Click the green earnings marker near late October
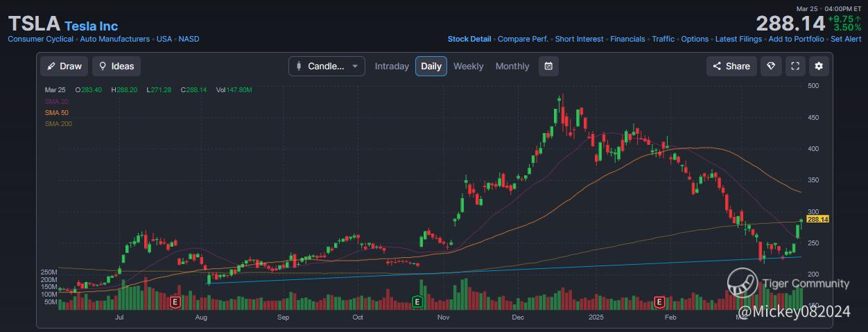The width and height of the screenshot is (868, 332). pos(417,302)
